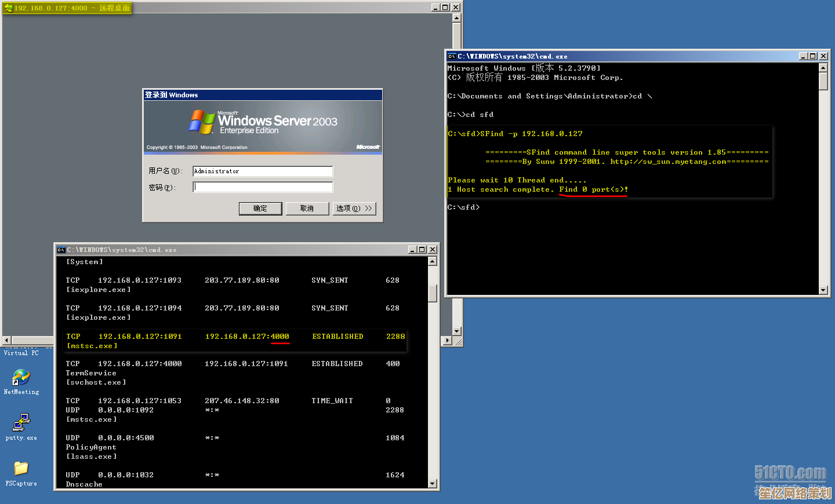Click the Remote Desktop title bar icon

click(8, 8)
